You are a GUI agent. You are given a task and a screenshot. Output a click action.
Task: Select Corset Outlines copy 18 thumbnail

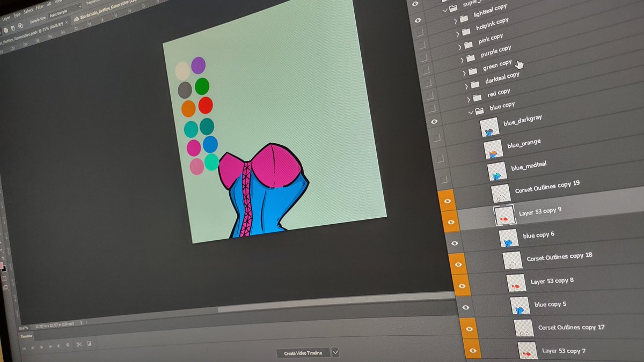513,260
